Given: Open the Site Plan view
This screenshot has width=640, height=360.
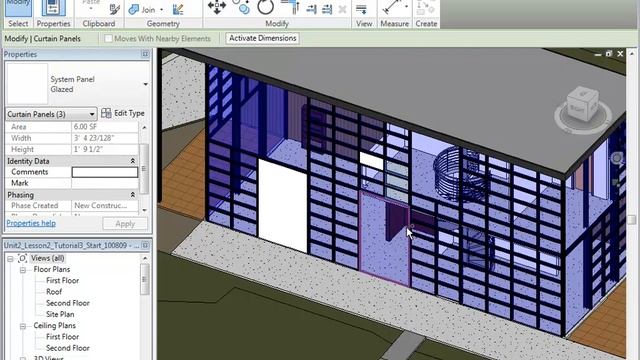Looking at the screenshot, I should [60, 314].
